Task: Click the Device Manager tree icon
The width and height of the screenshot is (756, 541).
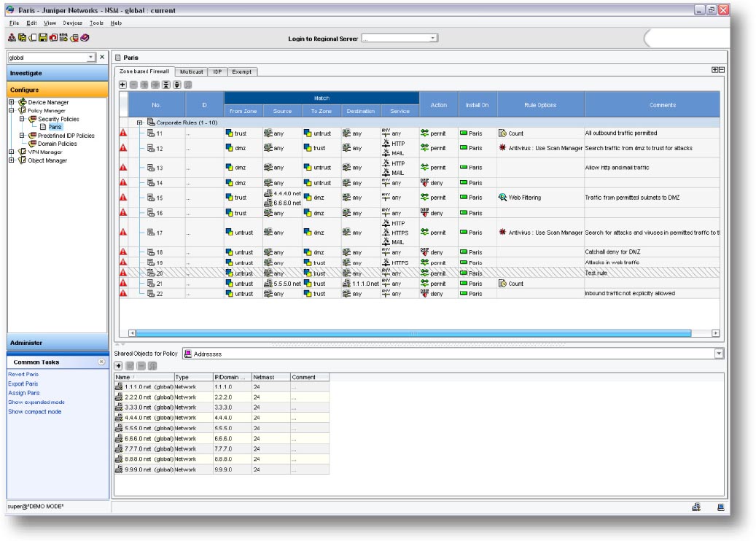Action: 22,102
